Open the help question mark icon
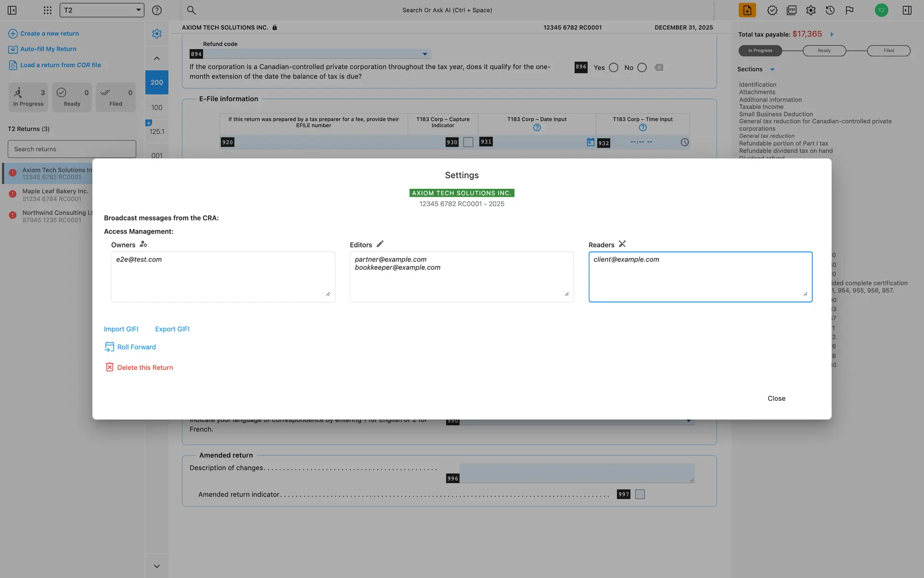The height and width of the screenshot is (578, 924). [x=156, y=10]
